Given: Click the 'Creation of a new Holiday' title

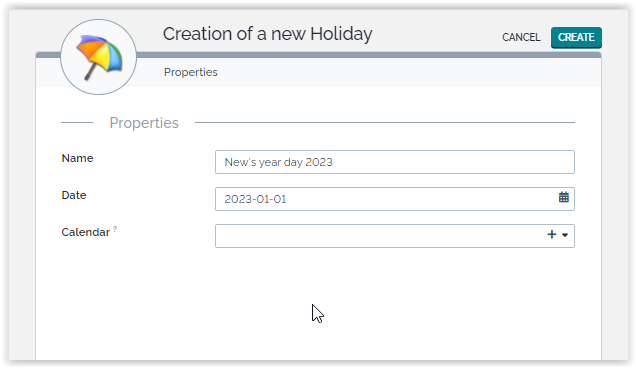Looking at the screenshot, I should click(267, 34).
